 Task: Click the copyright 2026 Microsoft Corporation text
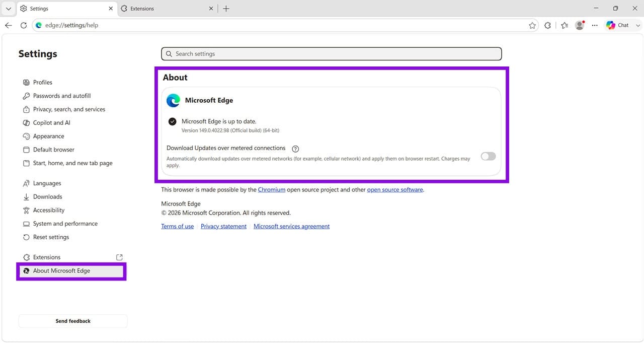tap(226, 213)
